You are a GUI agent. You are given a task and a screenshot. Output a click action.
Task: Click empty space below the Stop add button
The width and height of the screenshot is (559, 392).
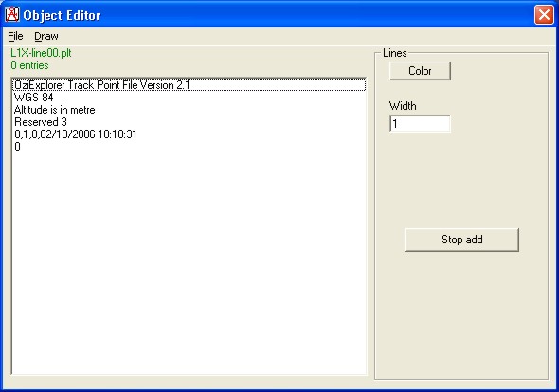461,313
